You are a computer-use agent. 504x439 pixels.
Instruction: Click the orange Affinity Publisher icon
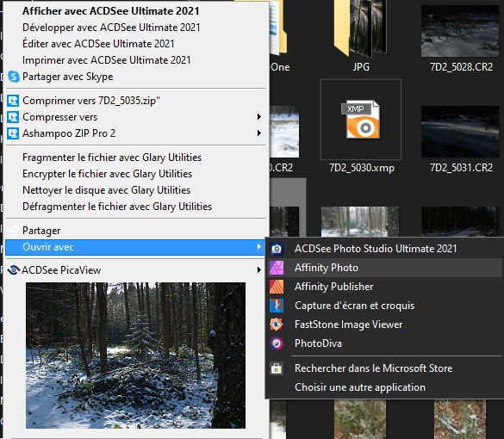point(277,287)
